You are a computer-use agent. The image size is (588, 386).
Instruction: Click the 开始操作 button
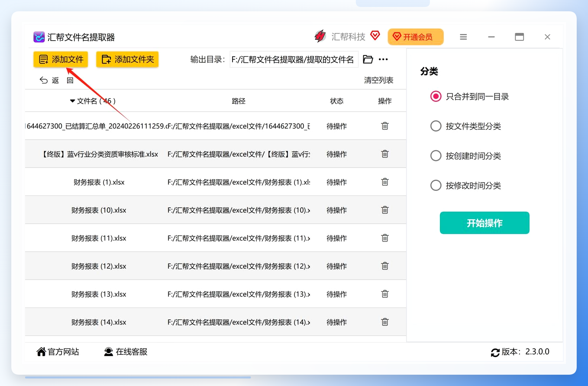(x=485, y=223)
